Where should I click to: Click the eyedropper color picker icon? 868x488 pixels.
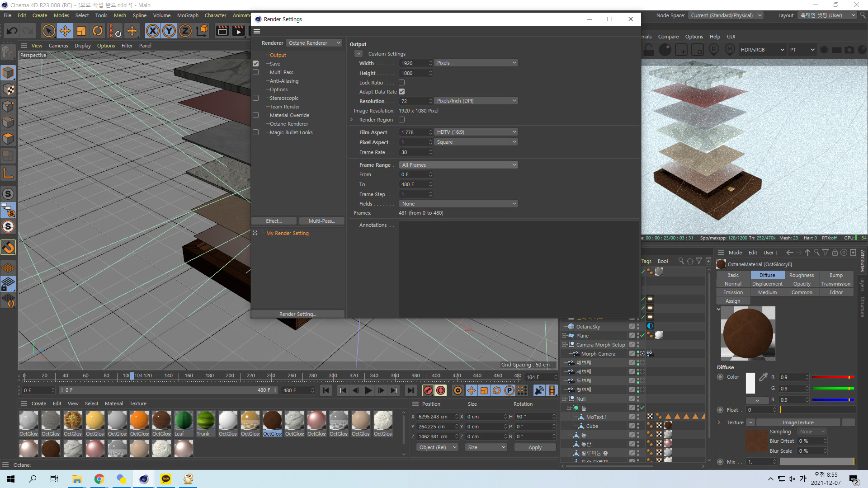pyautogui.click(x=764, y=377)
